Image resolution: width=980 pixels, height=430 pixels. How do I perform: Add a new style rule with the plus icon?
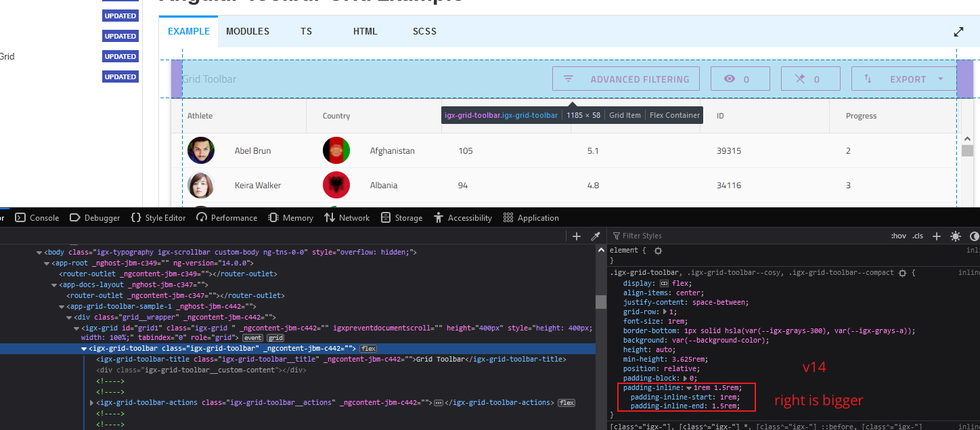point(937,236)
